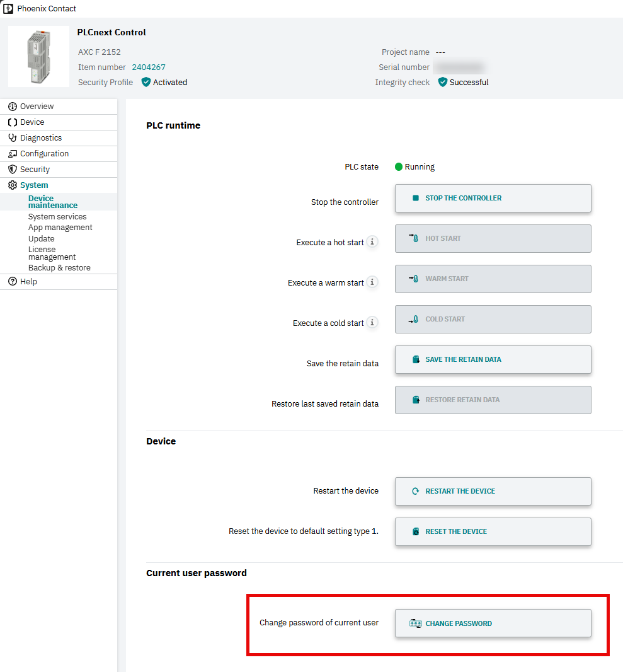Open License management submenu item
Viewport: 623px width, 672px height.
[52, 253]
